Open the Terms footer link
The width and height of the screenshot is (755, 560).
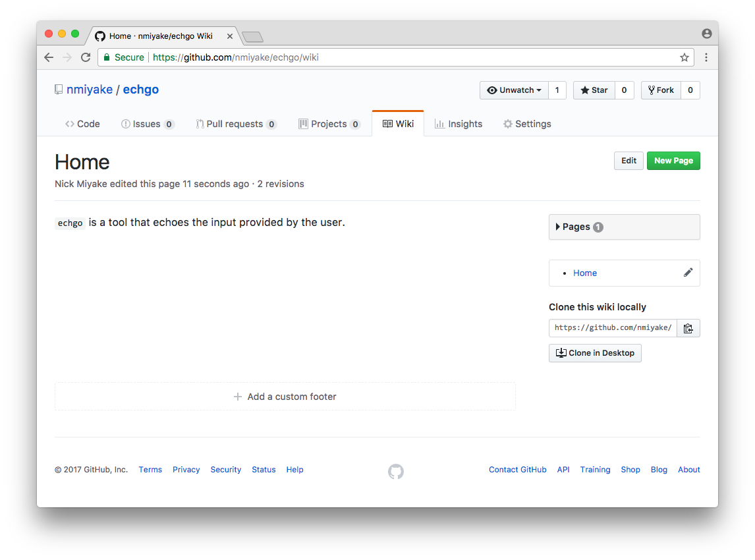150,470
